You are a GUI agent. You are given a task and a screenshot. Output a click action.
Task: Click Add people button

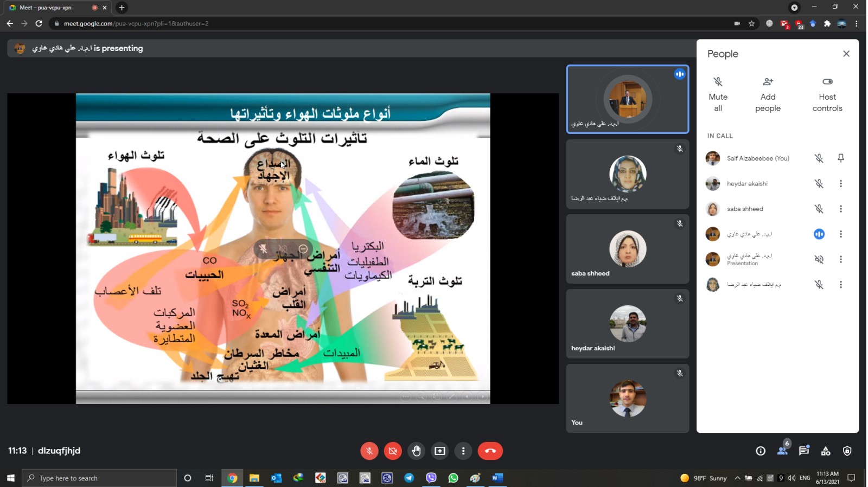coord(768,94)
